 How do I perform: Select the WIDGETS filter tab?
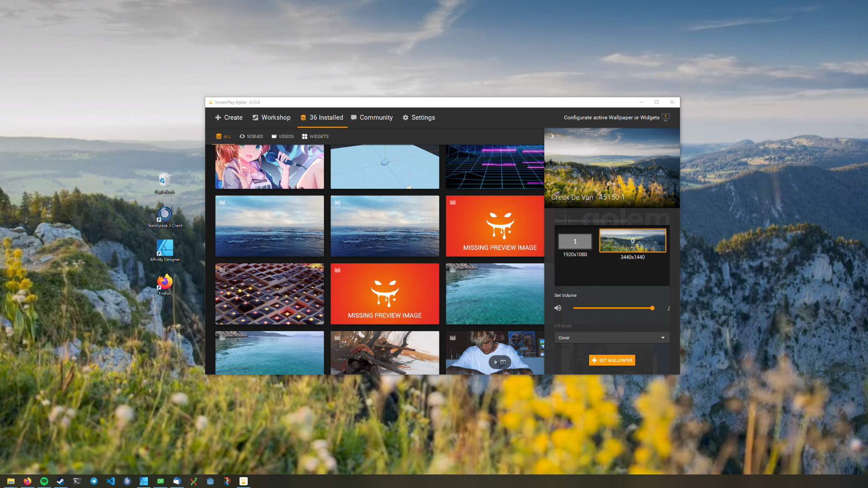click(316, 136)
